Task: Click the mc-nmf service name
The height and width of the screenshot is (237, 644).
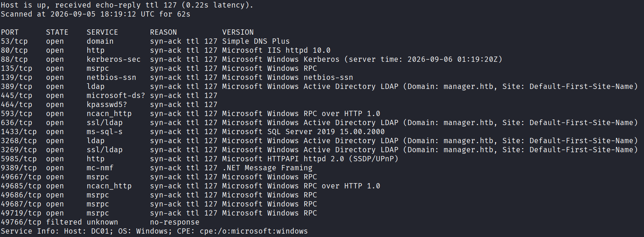Action: click(x=100, y=168)
